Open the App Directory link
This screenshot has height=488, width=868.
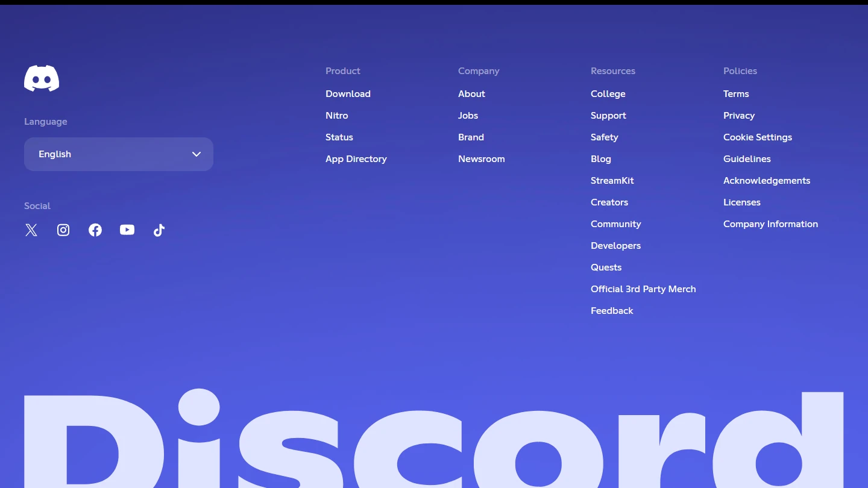point(356,159)
